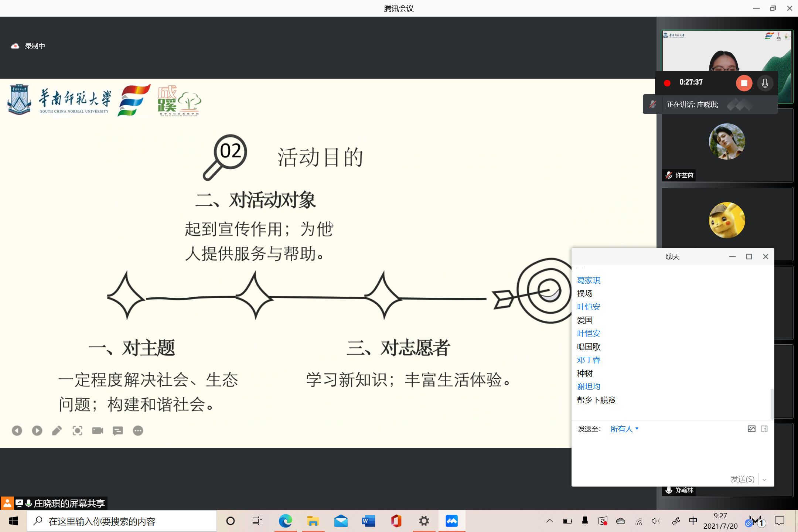The height and width of the screenshot is (532, 798).
Task: Click the 庄晓琪的屏幕共享 sharing label
Action: [69, 504]
